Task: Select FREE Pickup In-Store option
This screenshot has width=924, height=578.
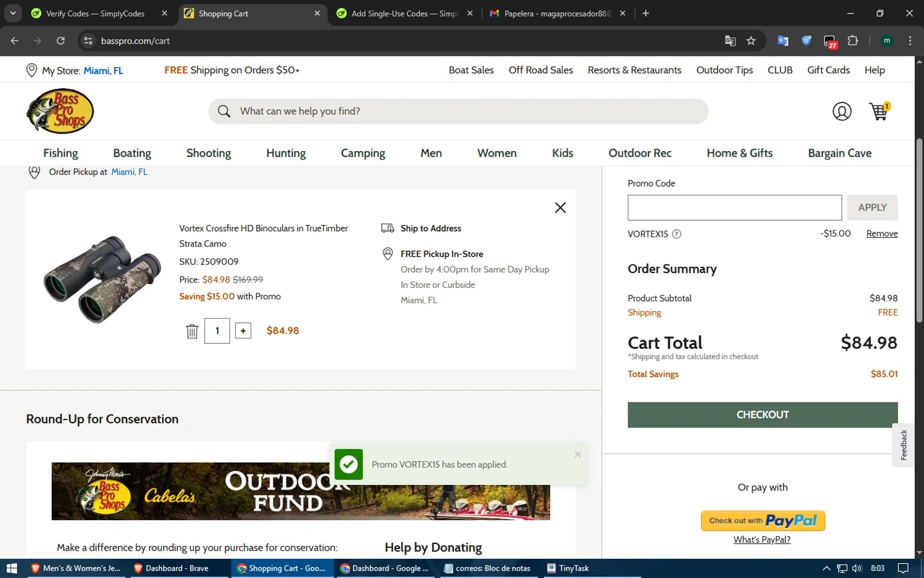Action: pos(441,254)
